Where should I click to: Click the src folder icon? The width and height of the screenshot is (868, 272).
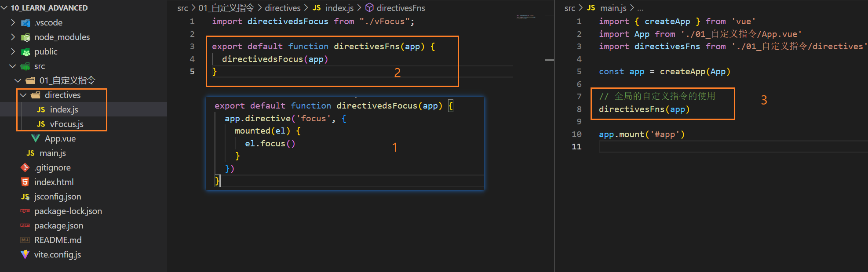click(x=26, y=66)
